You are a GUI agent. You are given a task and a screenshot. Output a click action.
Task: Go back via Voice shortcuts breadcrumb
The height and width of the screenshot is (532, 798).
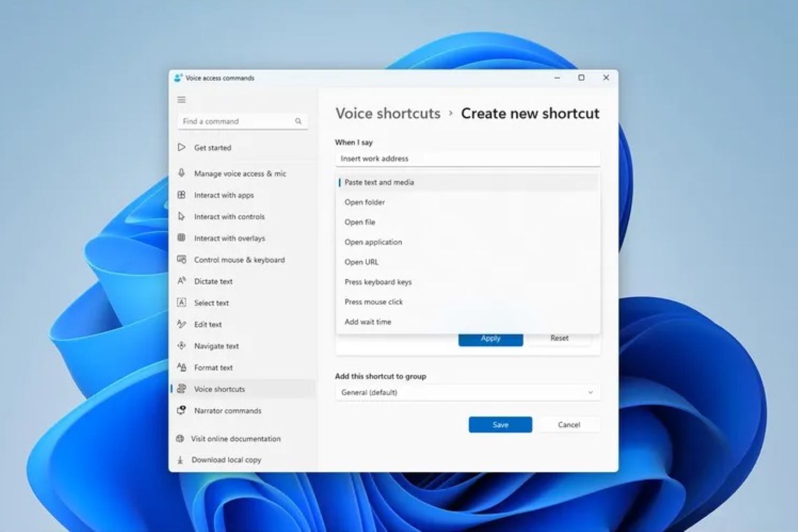(x=388, y=113)
